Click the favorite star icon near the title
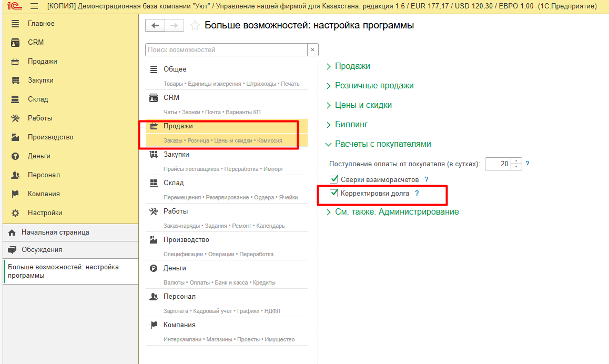This screenshot has width=609, height=364. coord(195,26)
